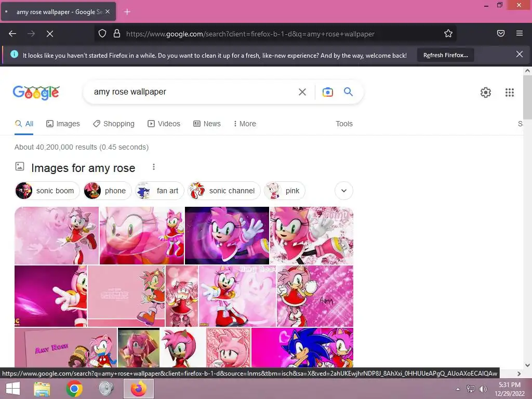Viewport: 532px width, 399px height.
Task: Click the browser address bar URL
Action: [250, 34]
